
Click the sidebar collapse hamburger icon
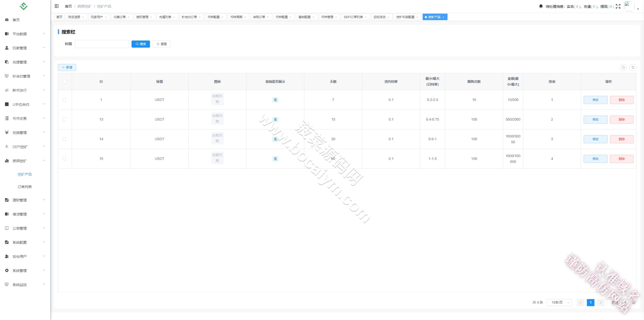coord(57,6)
